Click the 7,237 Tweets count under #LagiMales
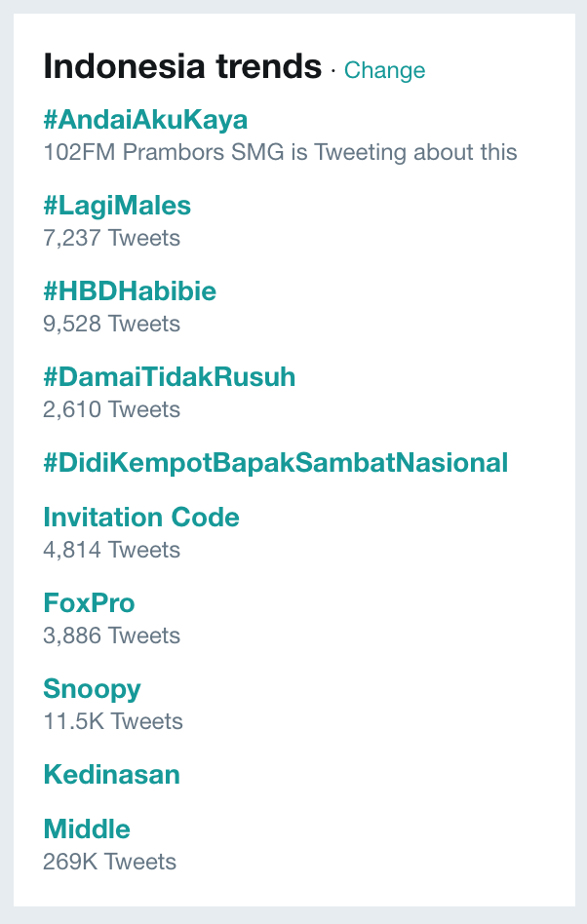 pyautogui.click(x=111, y=239)
